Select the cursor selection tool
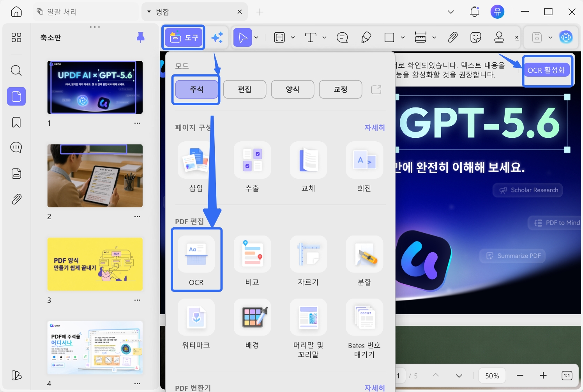This screenshot has height=392, width=583. point(242,37)
